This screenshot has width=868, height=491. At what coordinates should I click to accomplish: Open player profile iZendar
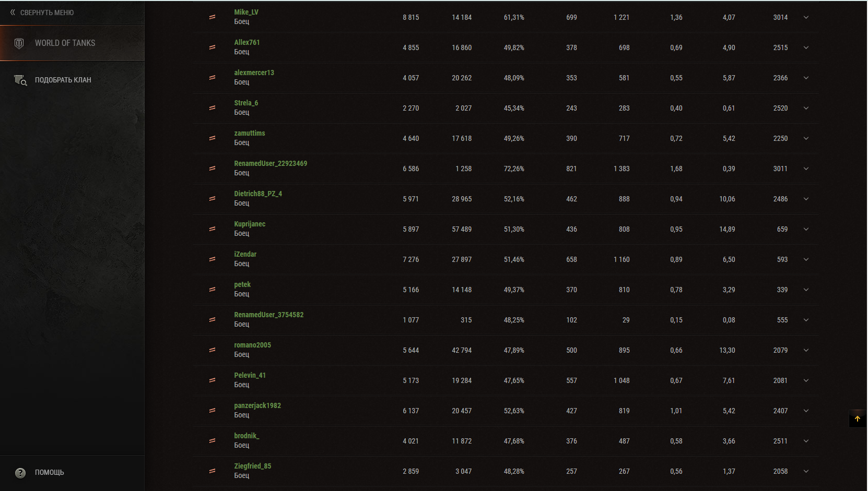[245, 254]
